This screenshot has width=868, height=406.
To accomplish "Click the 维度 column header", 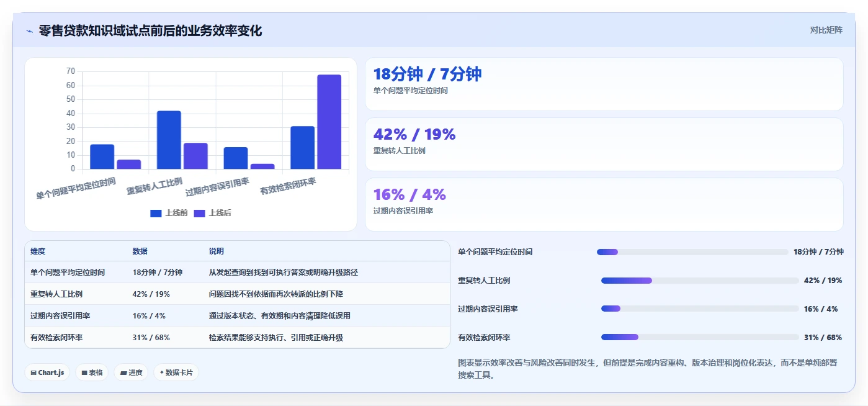I will [x=38, y=251].
